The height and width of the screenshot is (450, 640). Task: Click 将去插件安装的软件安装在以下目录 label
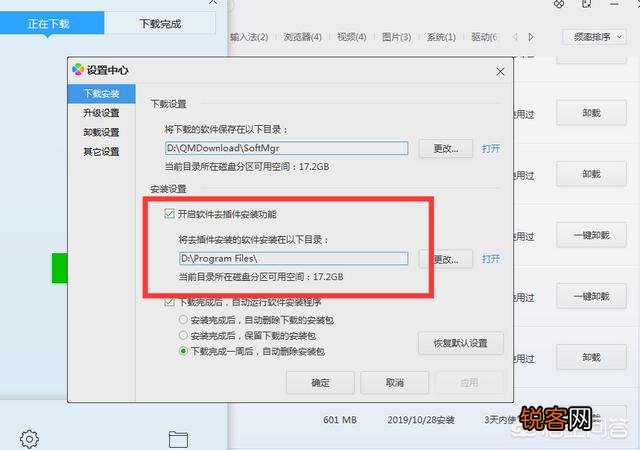click(x=254, y=240)
